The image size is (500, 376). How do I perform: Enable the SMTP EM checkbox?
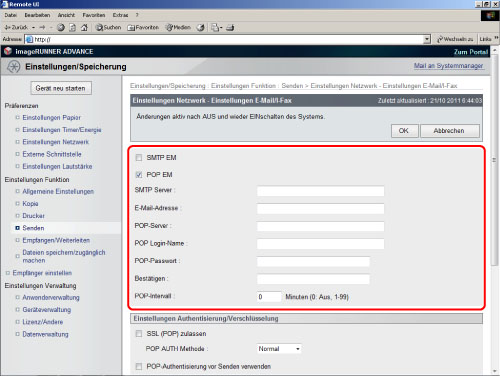(x=139, y=158)
